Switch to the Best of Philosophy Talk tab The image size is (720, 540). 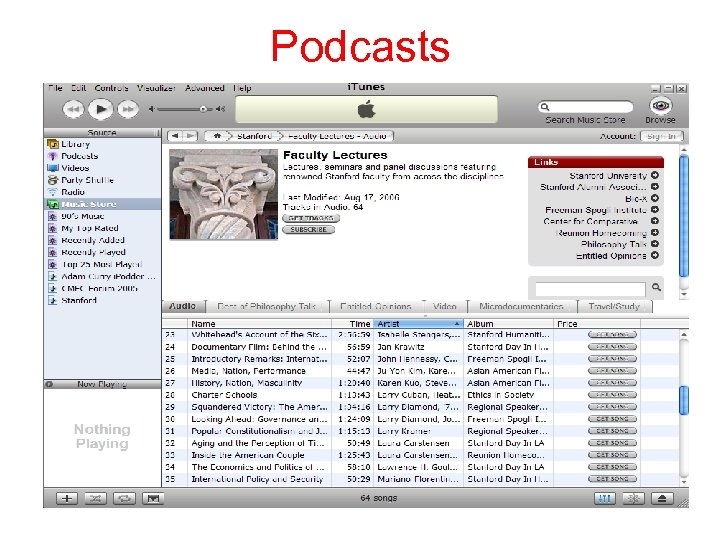pyautogui.click(x=267, y=306)
